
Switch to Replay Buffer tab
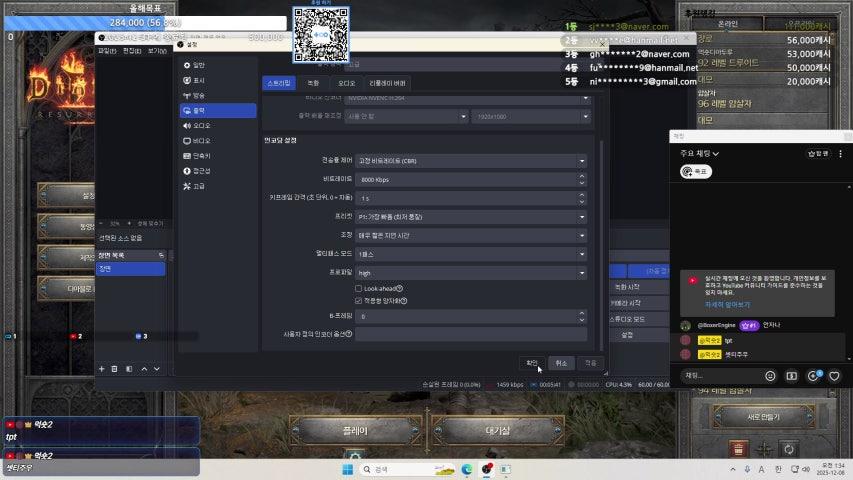(387, 83)
